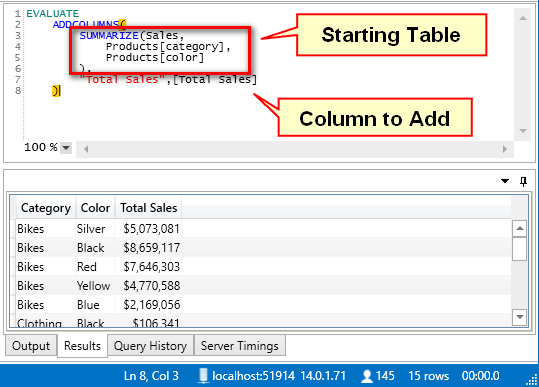The height and width of the screenshot is (387, 539).
Task: Click the 00:00.0 elapsed time entry
Action: [480, 376]
